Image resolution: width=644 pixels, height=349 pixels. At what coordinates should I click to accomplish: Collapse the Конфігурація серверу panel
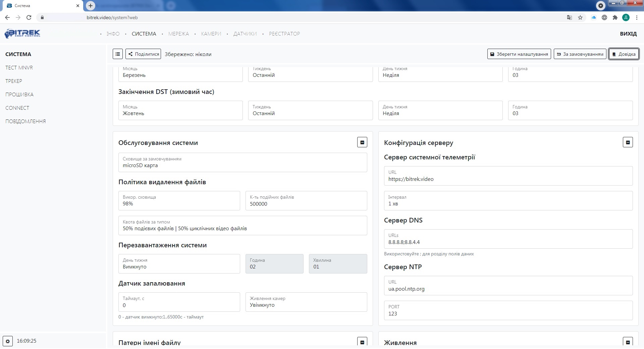coord(628,142)
